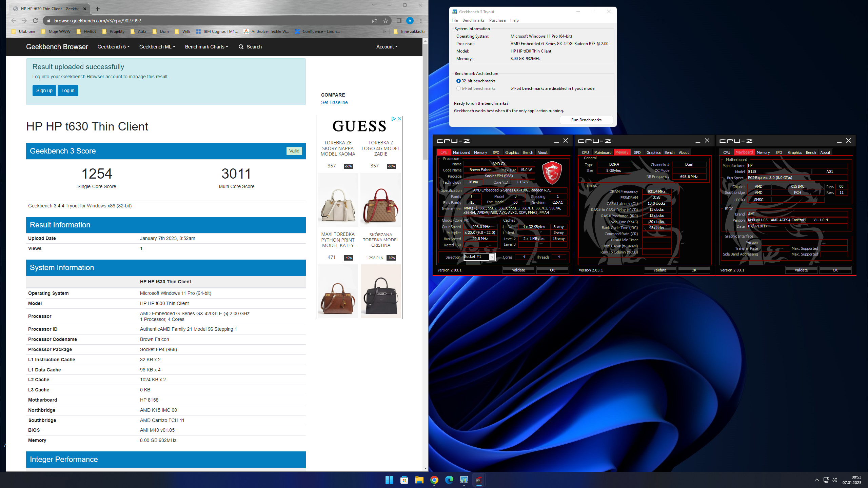Screen dimensions: 868x488
Task: Expand the Chrome tab search chevron
Action: coord(373,5)
